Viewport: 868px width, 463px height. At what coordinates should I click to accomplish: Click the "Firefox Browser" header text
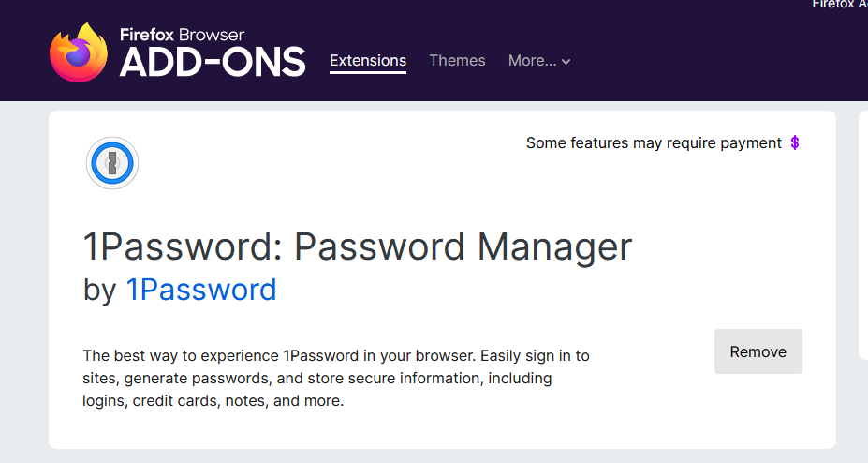click(182, 35)
